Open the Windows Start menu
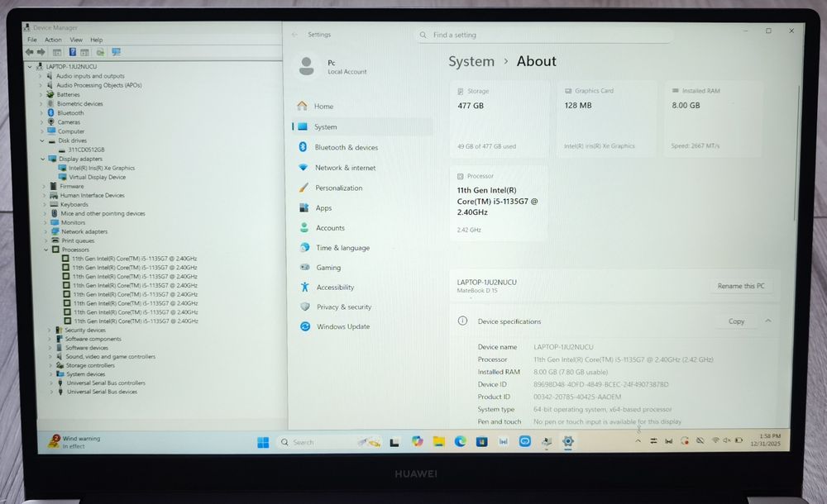This screenshot has height=504, width=827. pos(263,442)
